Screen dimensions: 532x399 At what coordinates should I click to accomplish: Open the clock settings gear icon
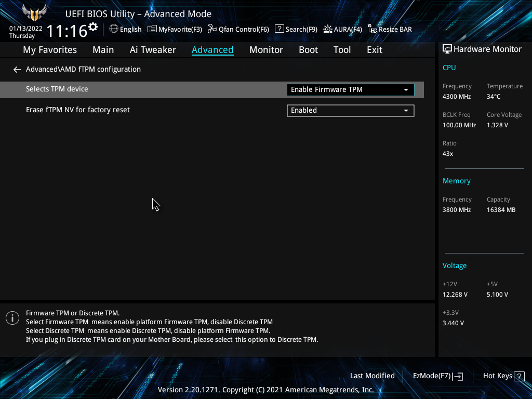tap(93, 27)
